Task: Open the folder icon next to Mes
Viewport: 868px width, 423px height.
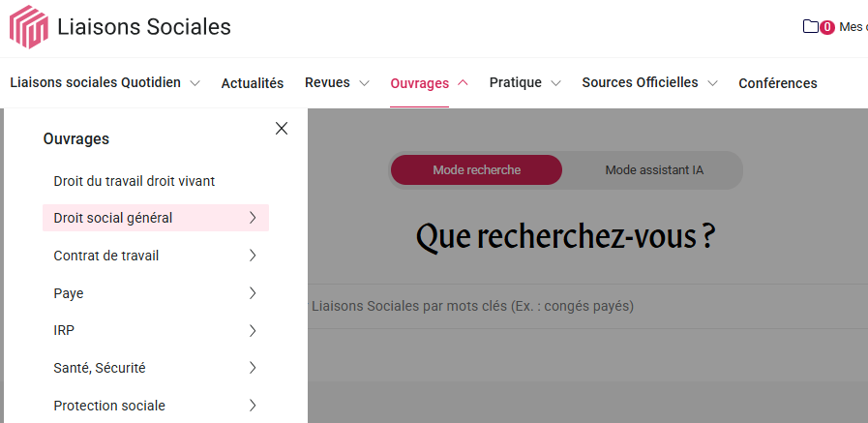Action: click(x=811, y=26)
